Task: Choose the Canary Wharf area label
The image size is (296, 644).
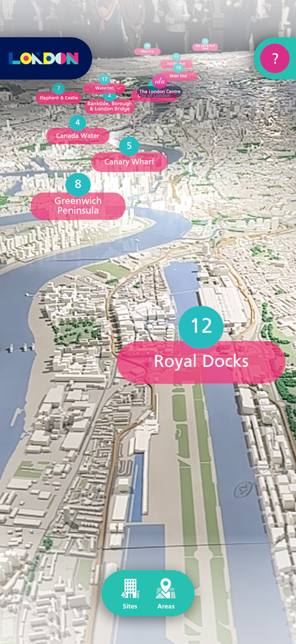Action: pos(129,162)
